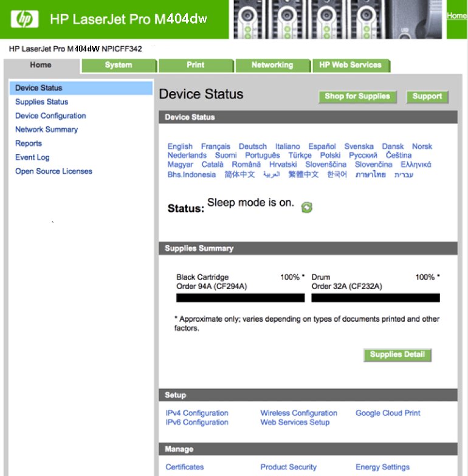Click the Support button
This screenshot has width=468, height=476.
427,97
